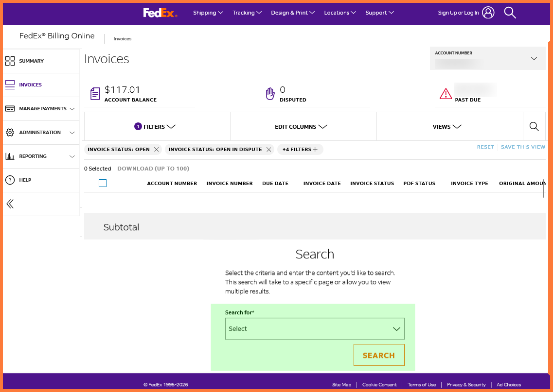Sort by Due Date column header

275,184
